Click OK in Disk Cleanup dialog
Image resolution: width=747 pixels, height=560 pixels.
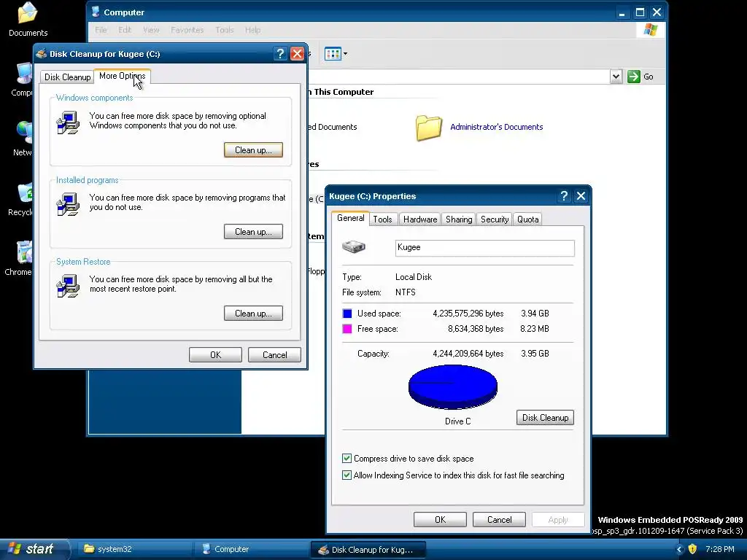click(215, 355)
